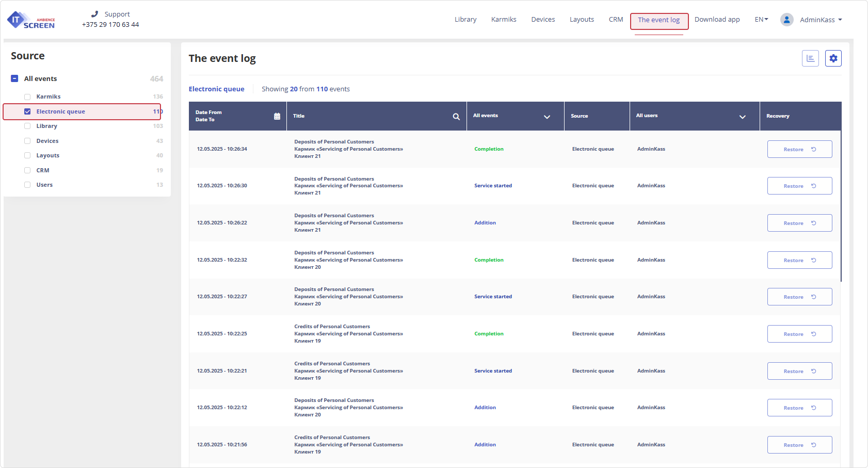Click the event list vertical scrollbar

841,206
